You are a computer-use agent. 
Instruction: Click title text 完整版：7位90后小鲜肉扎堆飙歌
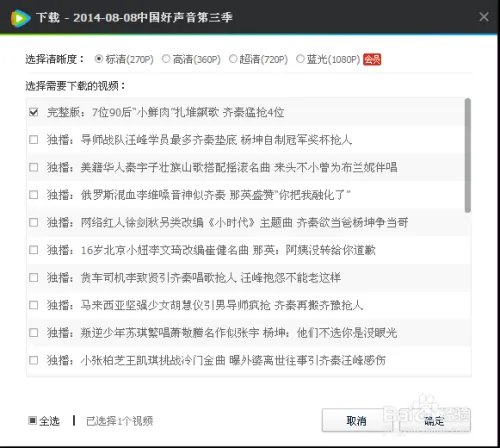coord(133,112)
